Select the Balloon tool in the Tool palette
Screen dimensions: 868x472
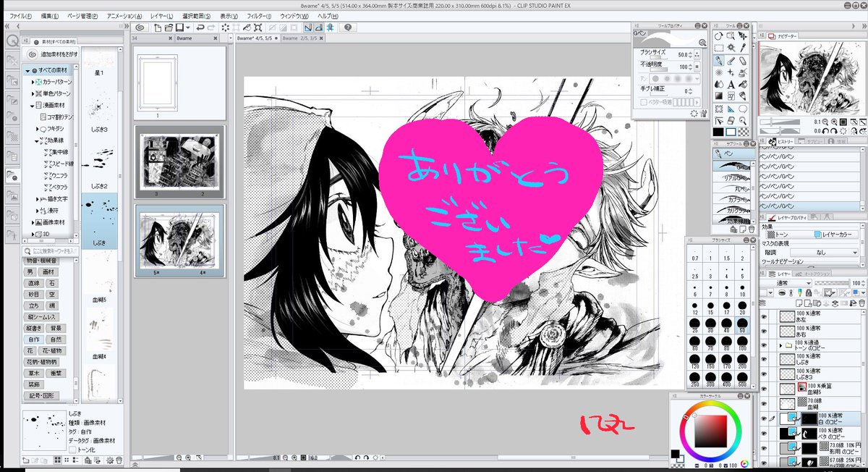click(744, 109)
